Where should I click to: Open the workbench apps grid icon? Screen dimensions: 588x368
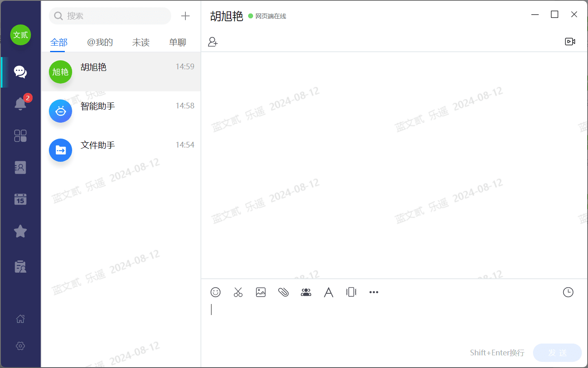tap(20, 136)
